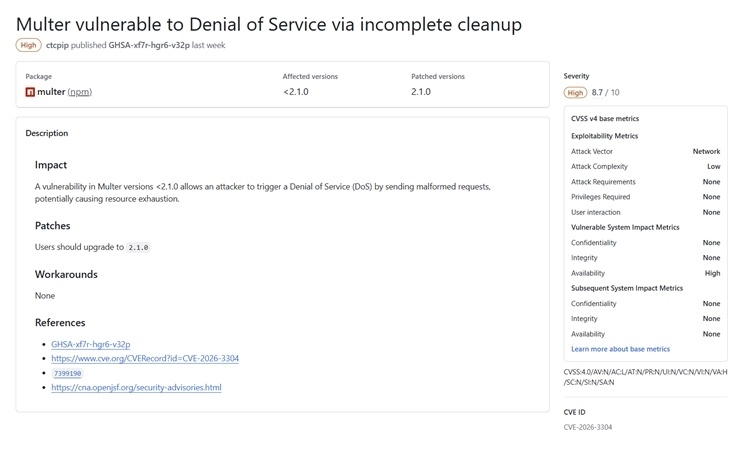
Task: Click the advisory title heading
Action: 269,23
